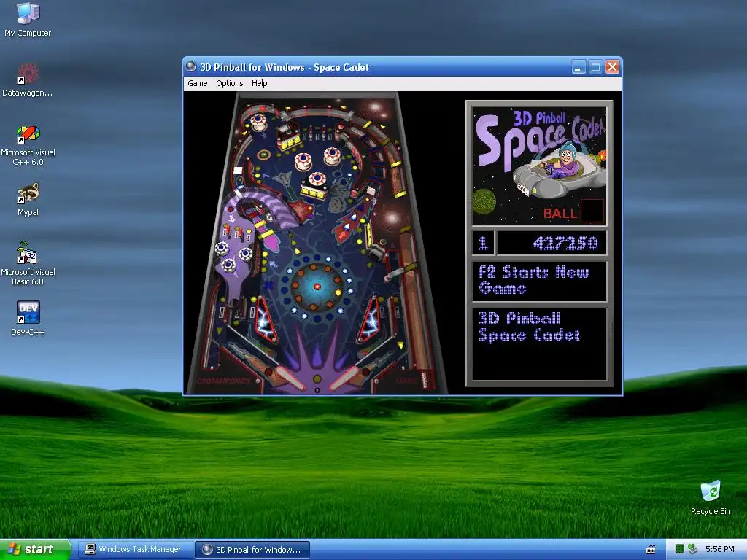Click 3D Pinball taskbar button
747x560 pixels.
tap(252, 550)
